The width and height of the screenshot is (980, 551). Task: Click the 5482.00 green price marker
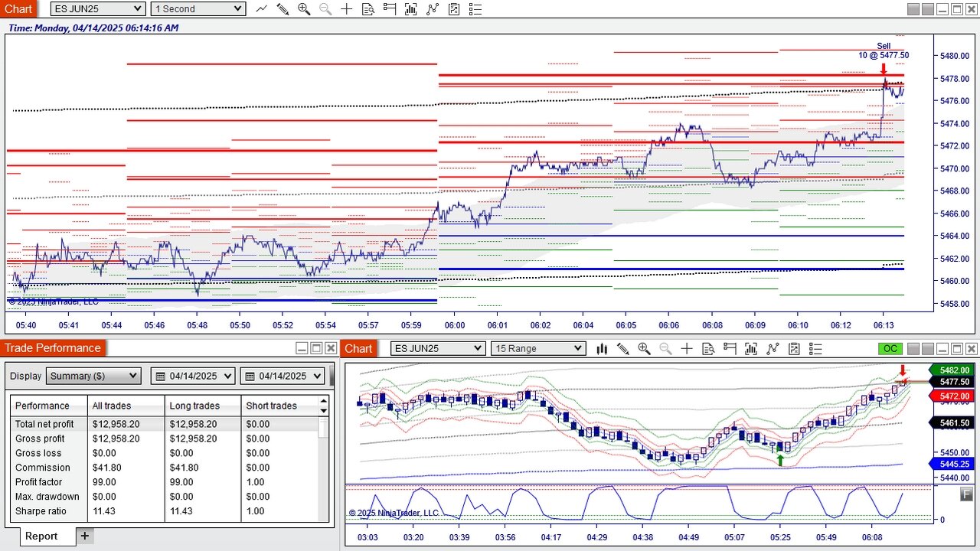pyautogui.click(x=949, y=370)
